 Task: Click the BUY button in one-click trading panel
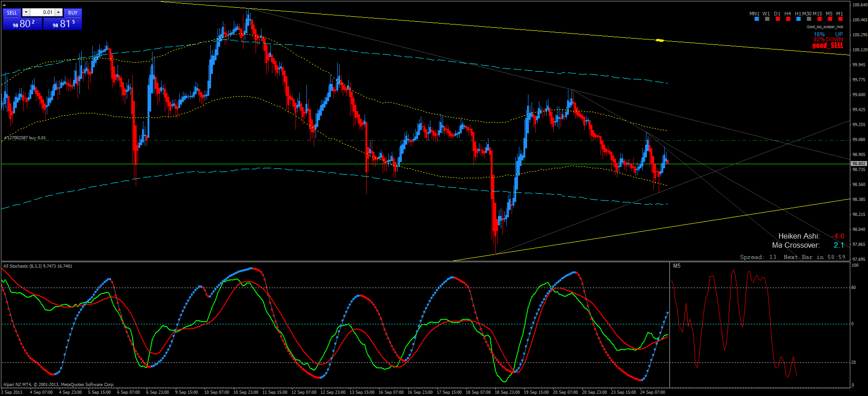pyautogui.click(x=73, y=13)
